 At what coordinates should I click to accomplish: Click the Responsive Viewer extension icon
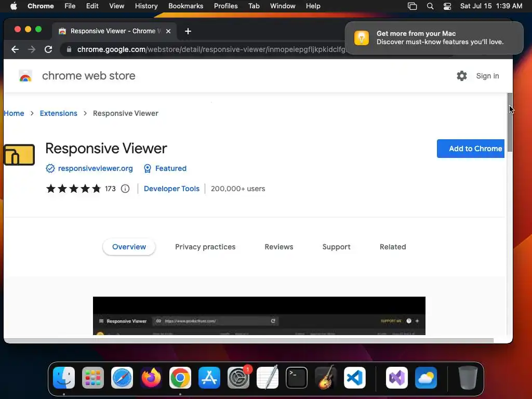coord(19,155)
